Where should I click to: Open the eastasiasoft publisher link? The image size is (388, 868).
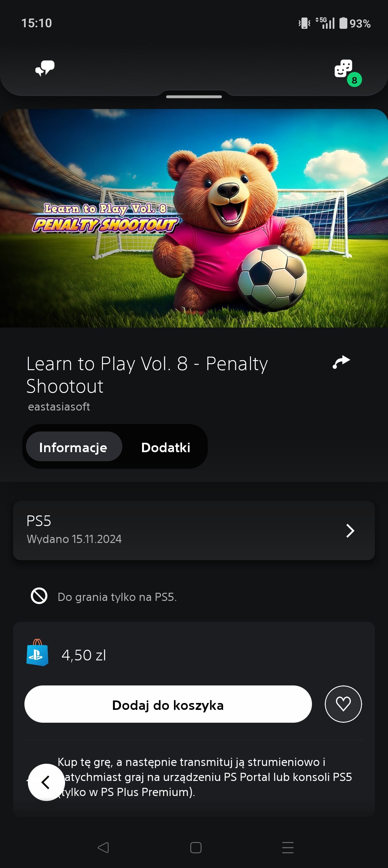click(x=59, y=407)
